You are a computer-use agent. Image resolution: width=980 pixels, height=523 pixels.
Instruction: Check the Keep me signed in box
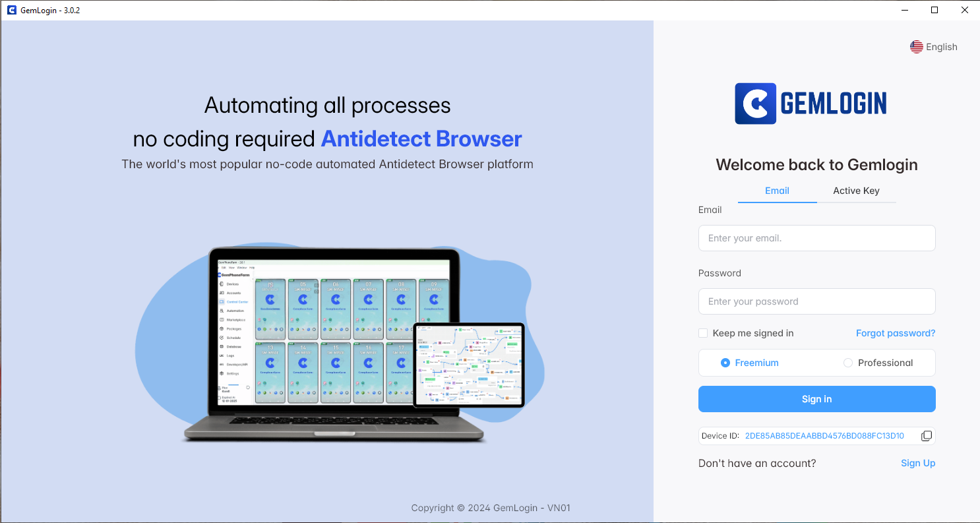click(703, 333)
